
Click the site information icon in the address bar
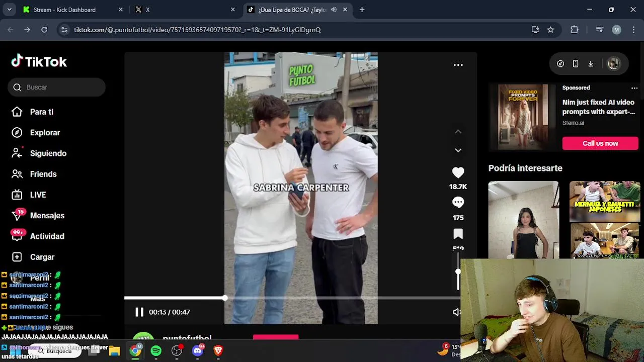(64, 30)
